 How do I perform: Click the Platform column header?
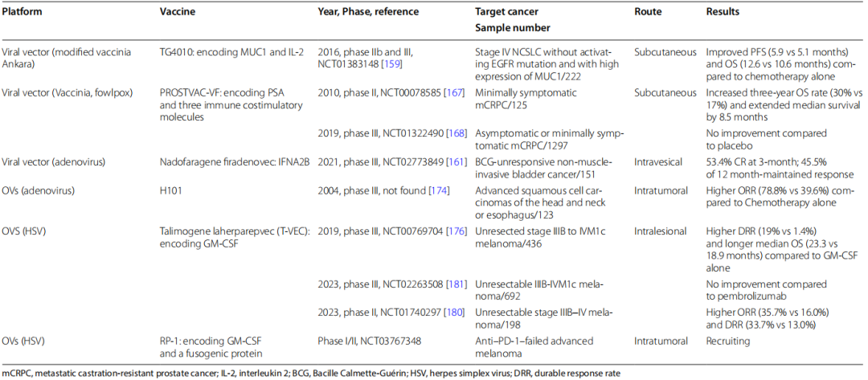22,13
